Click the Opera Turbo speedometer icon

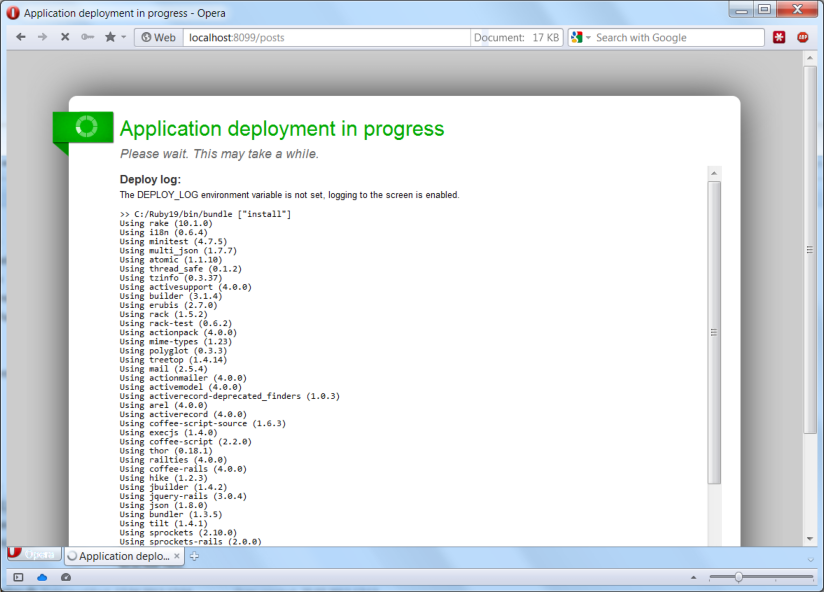coord(66,577)
